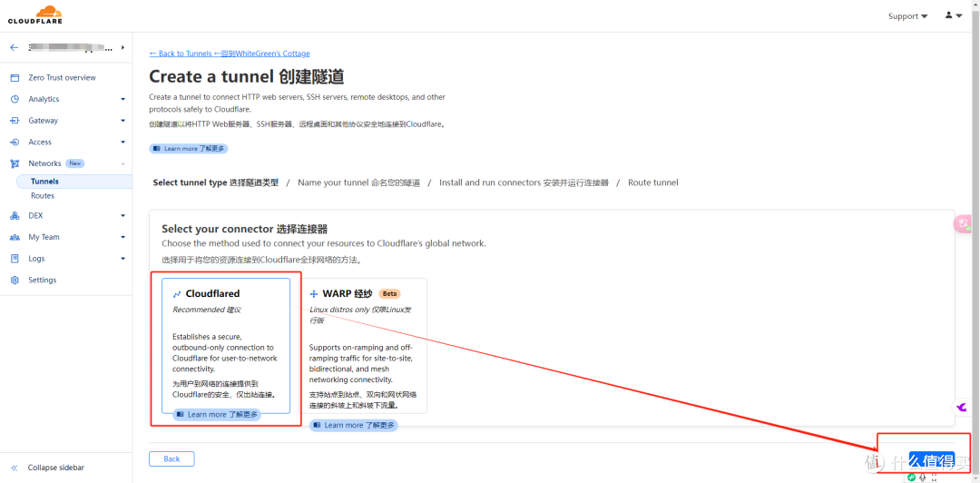Click Learn more in the Cloudflared card

(216, 414)
